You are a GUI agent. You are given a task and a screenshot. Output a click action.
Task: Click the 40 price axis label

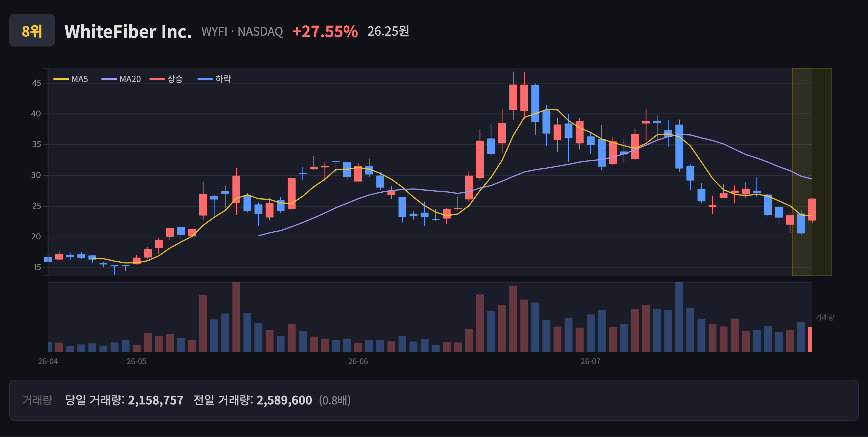(36, 114)
